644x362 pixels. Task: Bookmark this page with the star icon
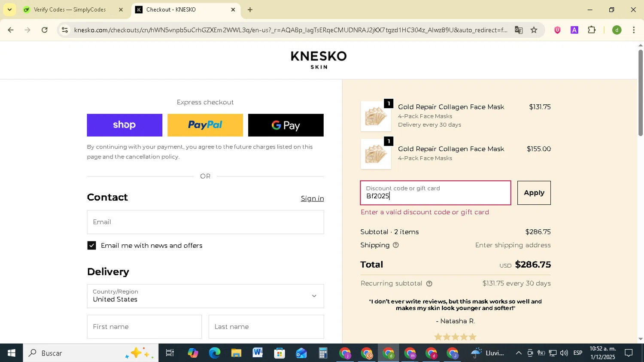pos(534,30)
